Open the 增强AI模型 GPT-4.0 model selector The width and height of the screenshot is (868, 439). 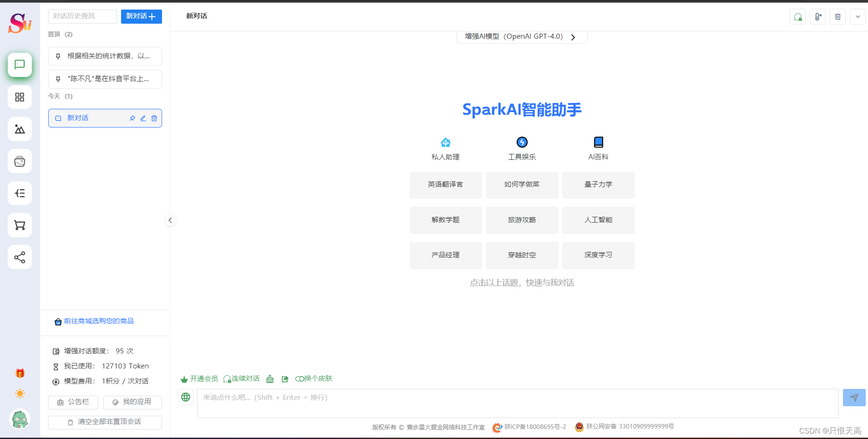(x=522, y=37)
